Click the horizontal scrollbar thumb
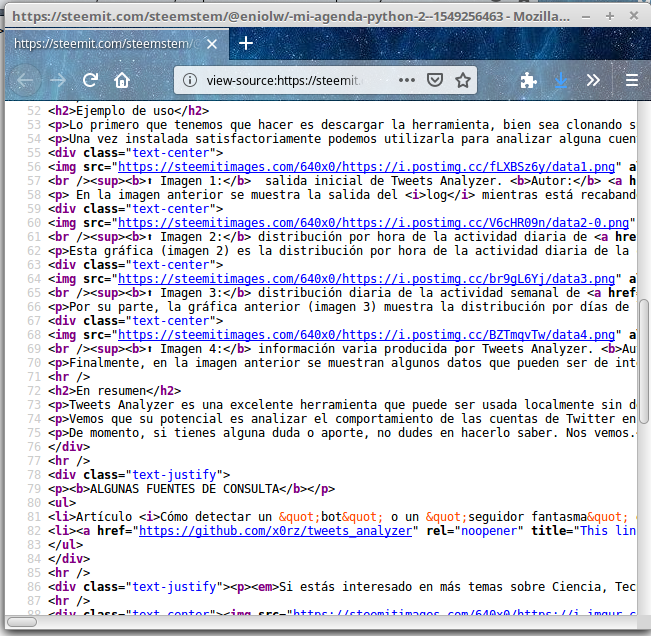 click(22, 622)
